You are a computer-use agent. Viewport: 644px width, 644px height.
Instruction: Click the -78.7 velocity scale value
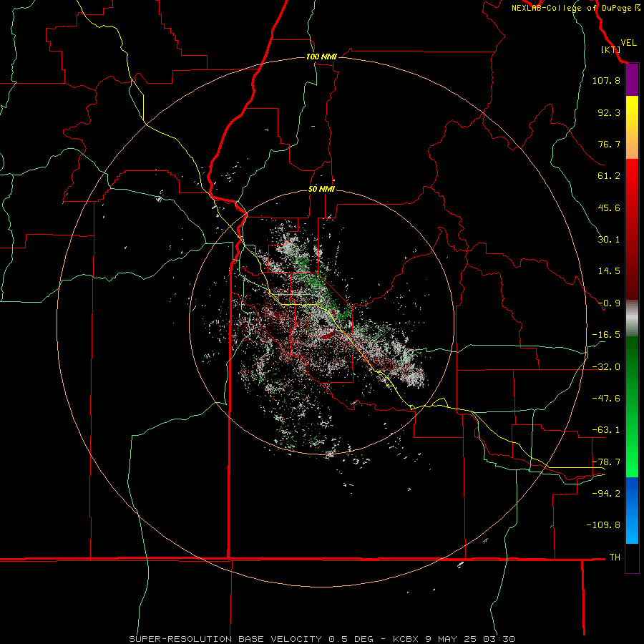click(x=606, y=462)
